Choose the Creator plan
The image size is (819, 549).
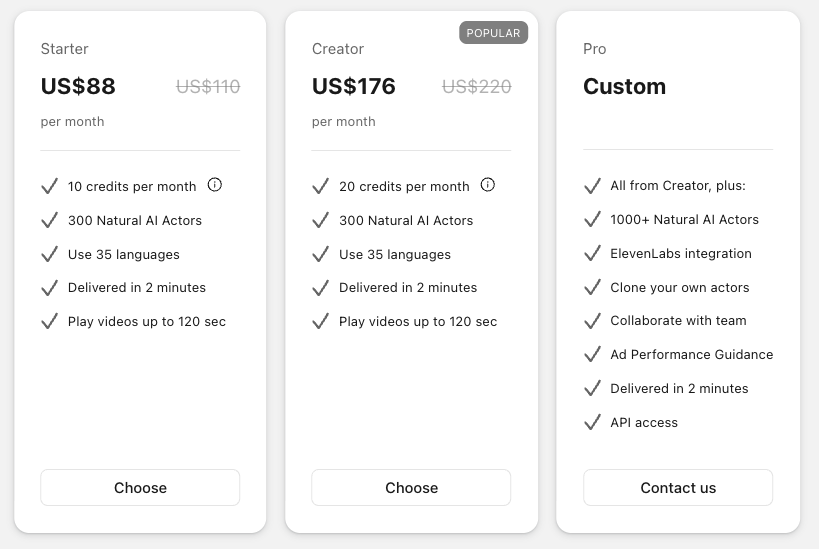coord(411,488)
